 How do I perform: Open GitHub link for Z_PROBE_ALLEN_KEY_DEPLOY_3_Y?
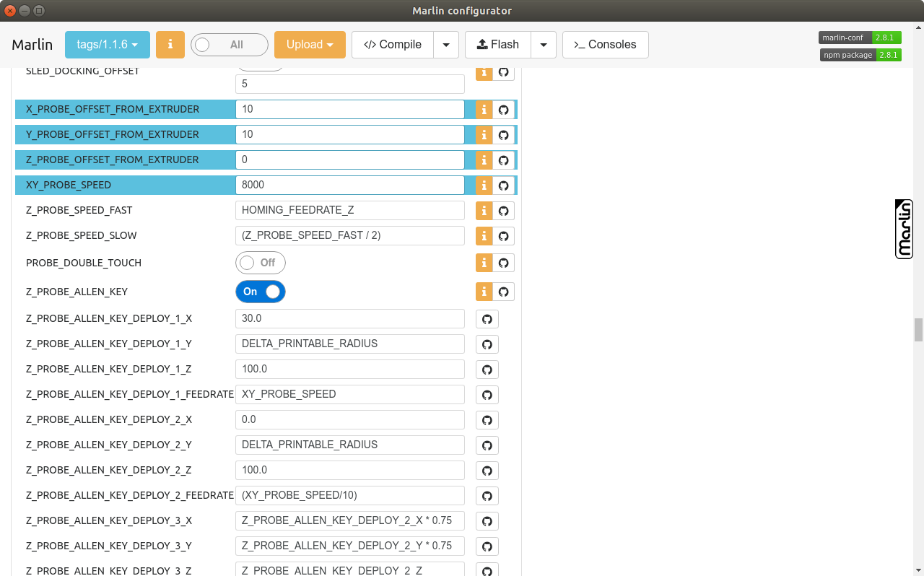(x=487, y=546)
